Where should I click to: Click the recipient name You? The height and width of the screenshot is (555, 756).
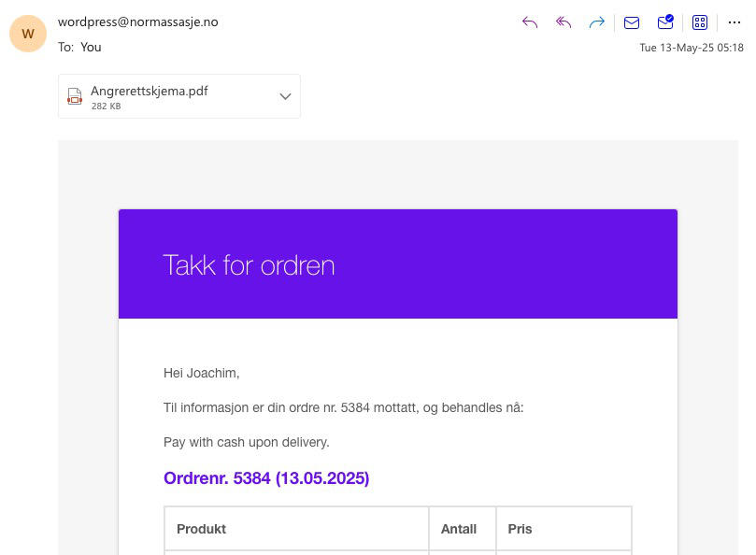[x=91, y=48]
